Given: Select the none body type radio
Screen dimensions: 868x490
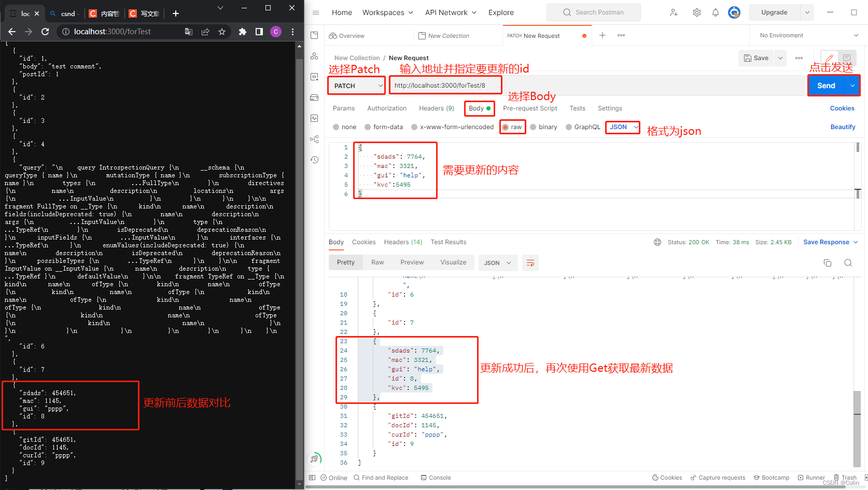Looking at the screenshot, I should pos(336,127).
